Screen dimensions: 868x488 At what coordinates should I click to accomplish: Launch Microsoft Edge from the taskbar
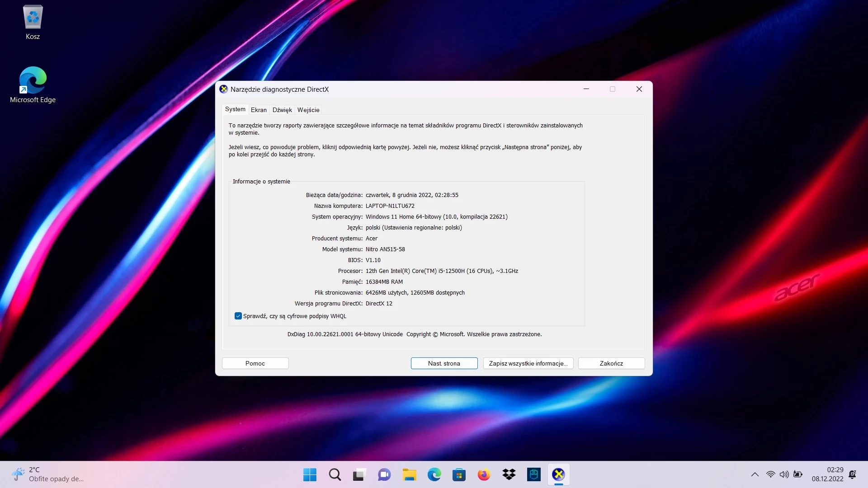point(434,474)
